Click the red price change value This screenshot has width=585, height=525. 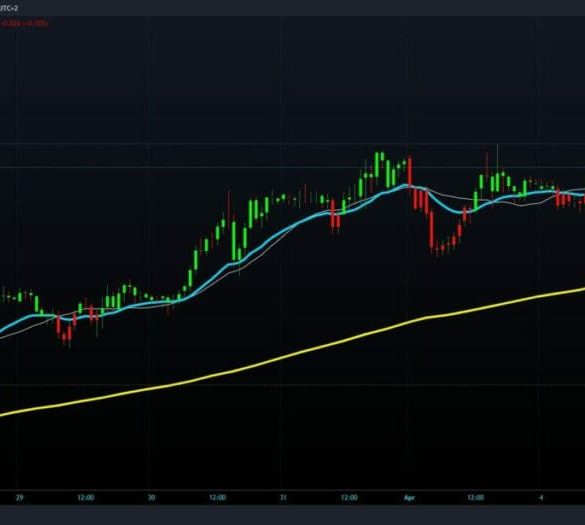[24, 24]
